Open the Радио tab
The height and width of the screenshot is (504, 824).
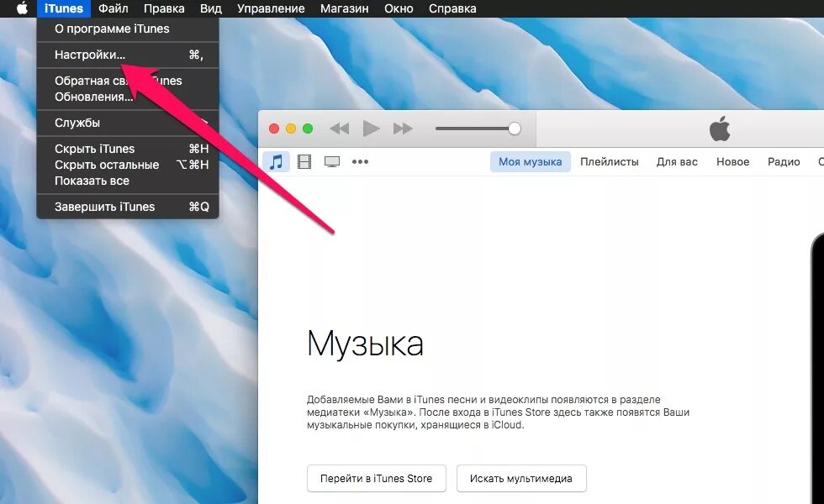coord(784,161)
